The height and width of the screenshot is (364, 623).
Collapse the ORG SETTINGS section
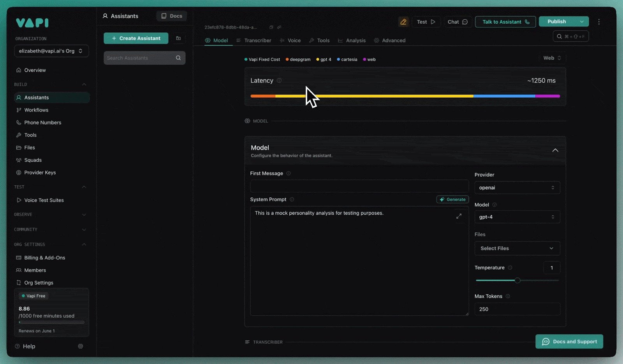pos(84,244)
